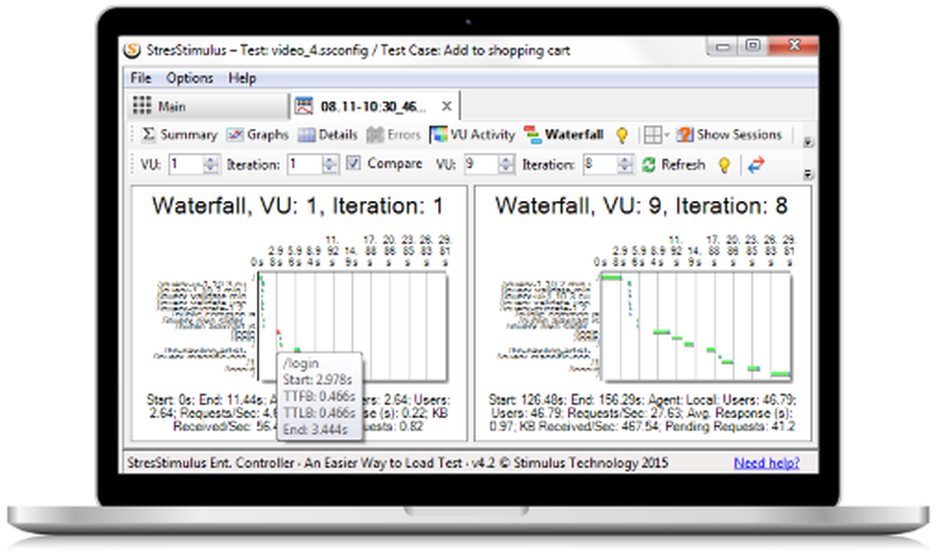Click Show Sessions button

pyautogui.click(x=729, y=134)
